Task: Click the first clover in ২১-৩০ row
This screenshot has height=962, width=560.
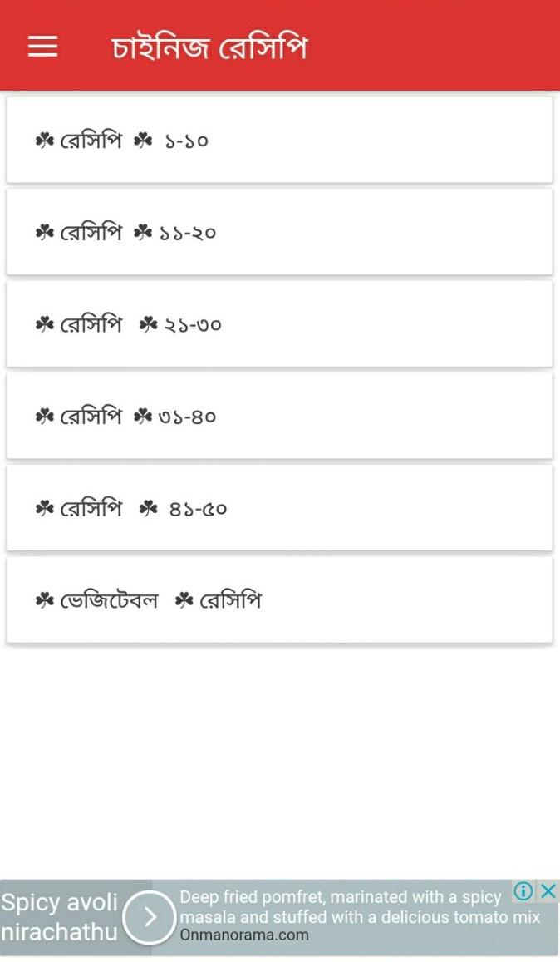Action: 45,324
